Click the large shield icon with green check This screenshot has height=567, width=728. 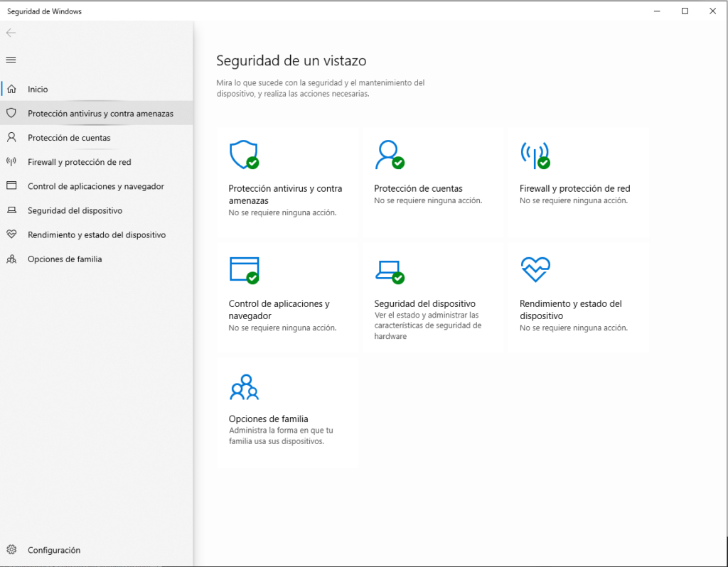(x=245, y=154)
